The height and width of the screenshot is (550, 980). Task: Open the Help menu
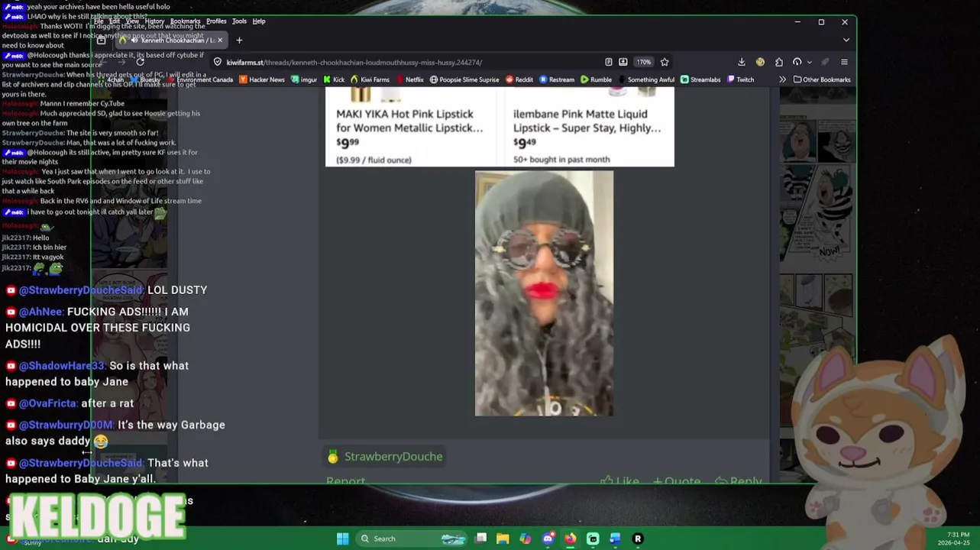[259, 21]
